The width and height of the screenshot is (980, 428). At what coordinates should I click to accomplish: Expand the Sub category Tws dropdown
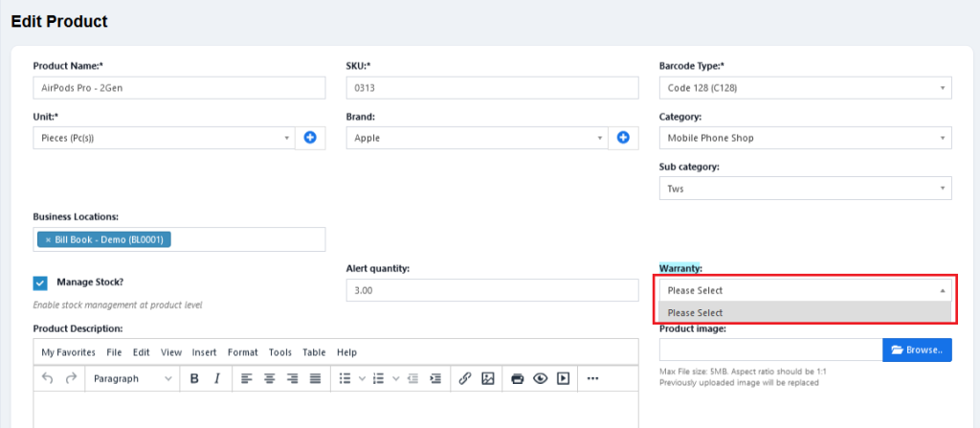[x=805, y=189]
